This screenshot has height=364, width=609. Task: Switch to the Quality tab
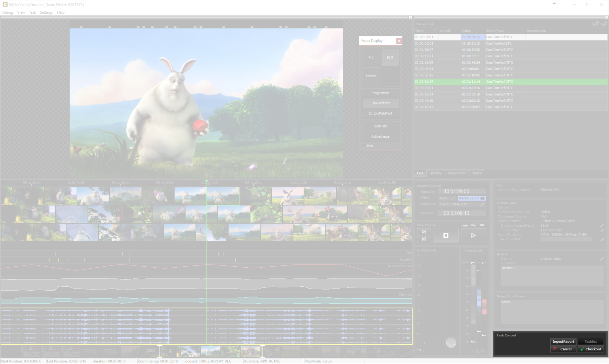(435, 173)
